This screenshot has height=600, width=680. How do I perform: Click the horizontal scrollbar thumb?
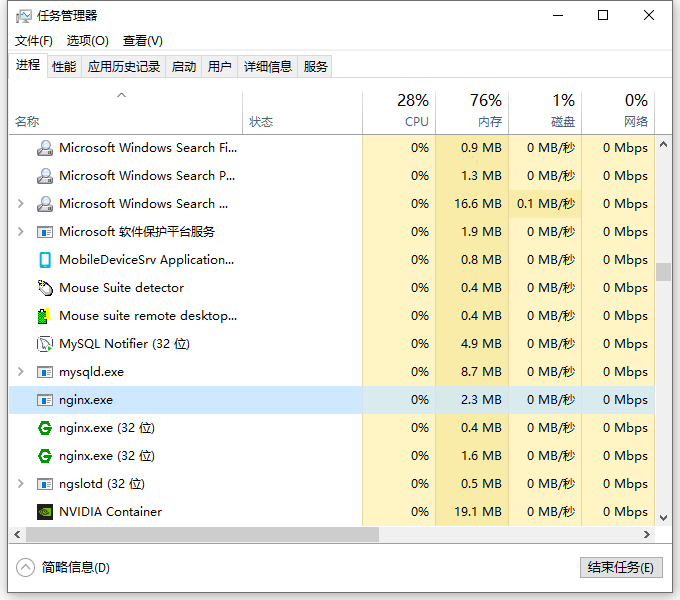(x=202, y=535)
